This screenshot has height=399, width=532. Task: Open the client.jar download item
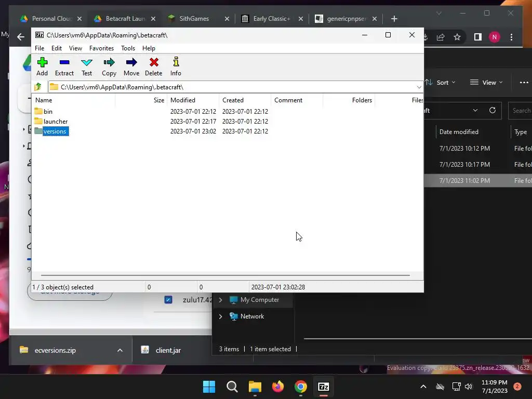[x=168, y=350]
